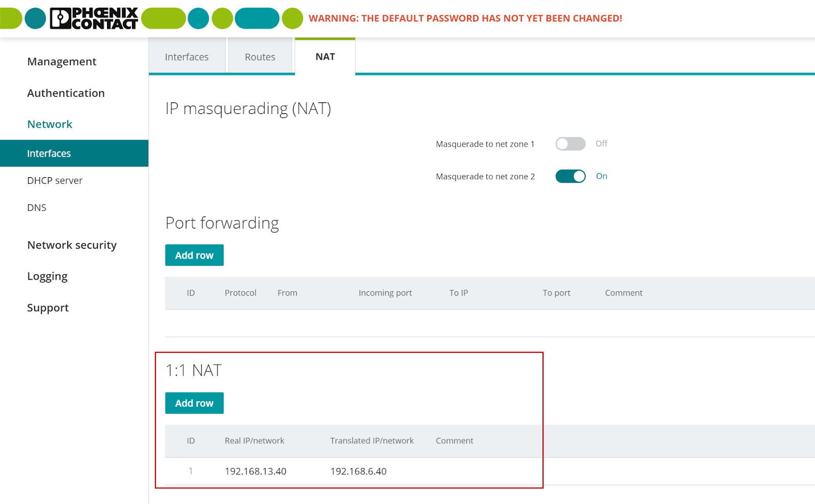This screenshot has width=815, height=504.
Task: Click the Protocol column header
Action: [x=240, y=293]
